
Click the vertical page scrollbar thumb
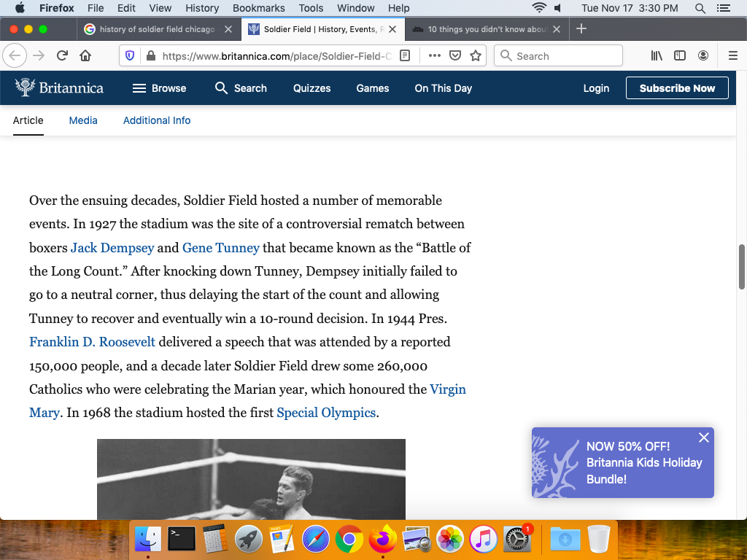click(x=743, y=266)
